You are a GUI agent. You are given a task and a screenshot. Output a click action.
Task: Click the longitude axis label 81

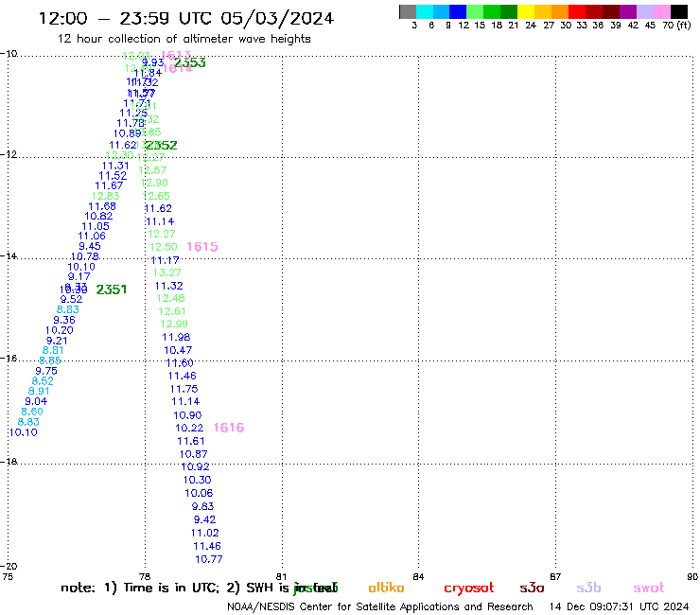tap(281, 576)
